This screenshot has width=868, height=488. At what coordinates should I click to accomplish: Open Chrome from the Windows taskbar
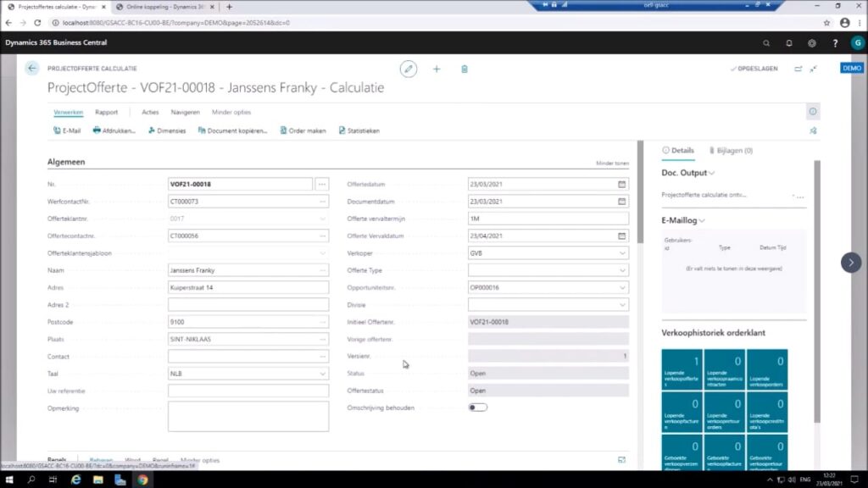142,480
